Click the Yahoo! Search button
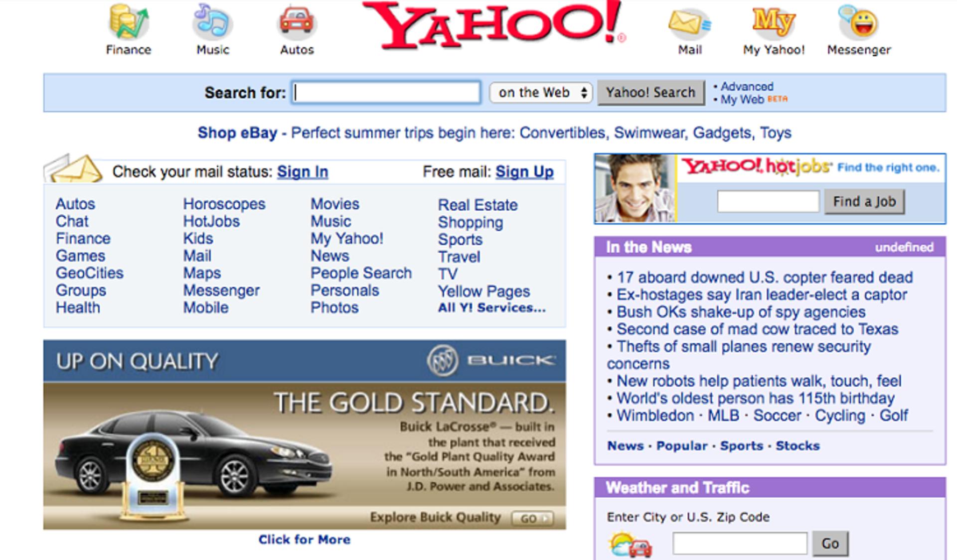Viewport: 957px width, 560px height. [x=651, y=93]
